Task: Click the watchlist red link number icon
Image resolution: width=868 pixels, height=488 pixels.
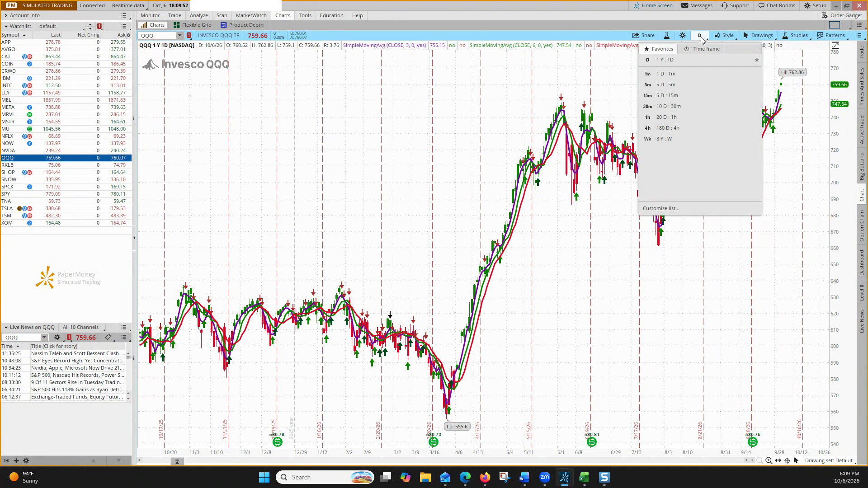Action: [99, 26]
